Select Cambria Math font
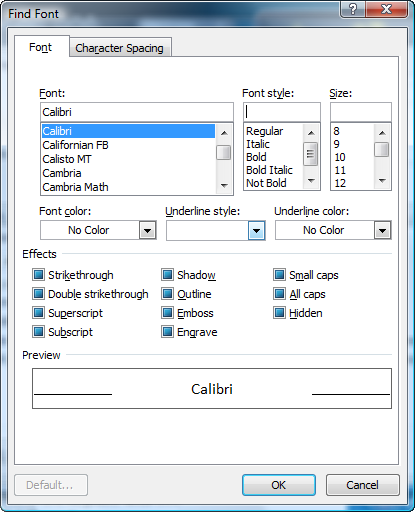Screen dimensions: 415x512 pos(128,187)
